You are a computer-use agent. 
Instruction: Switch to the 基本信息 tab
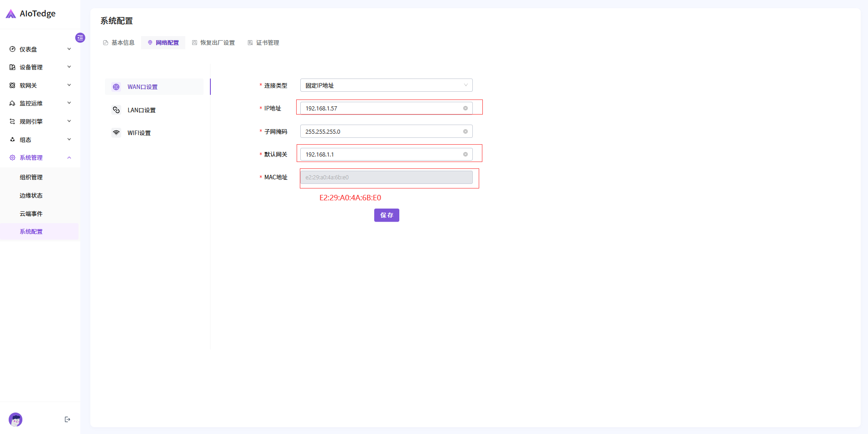pos(119,42)
